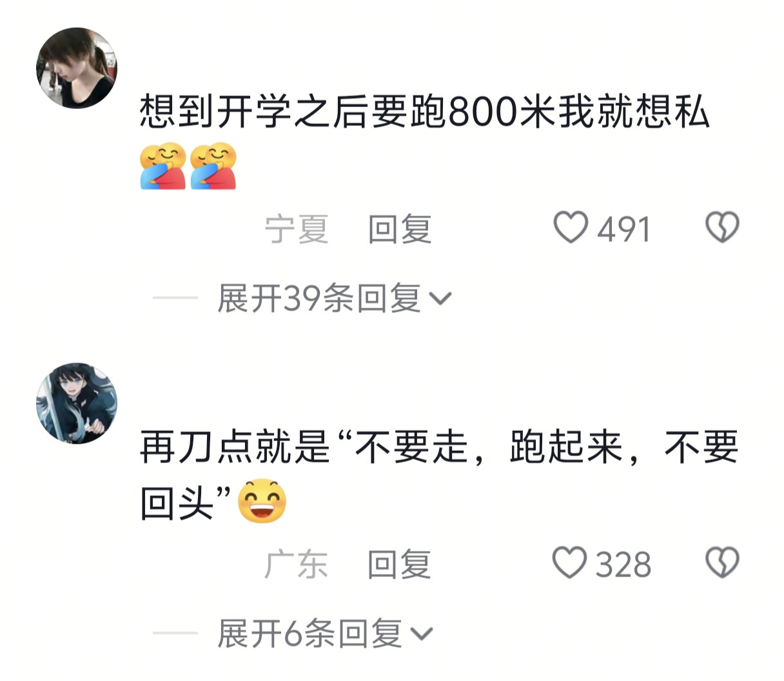Viewport: 784px width, 681px height.
Task: Tap the grinning emoji after 回头
Action: (262, 501)
